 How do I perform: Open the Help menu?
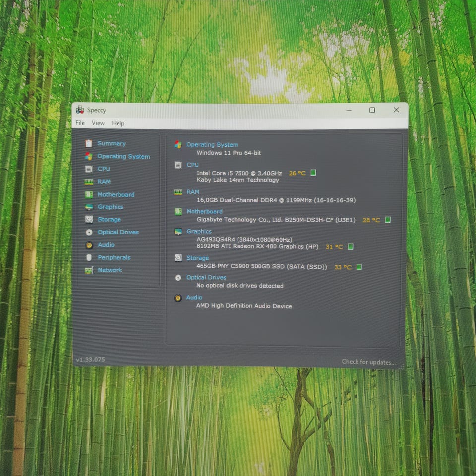coord(118,123)
